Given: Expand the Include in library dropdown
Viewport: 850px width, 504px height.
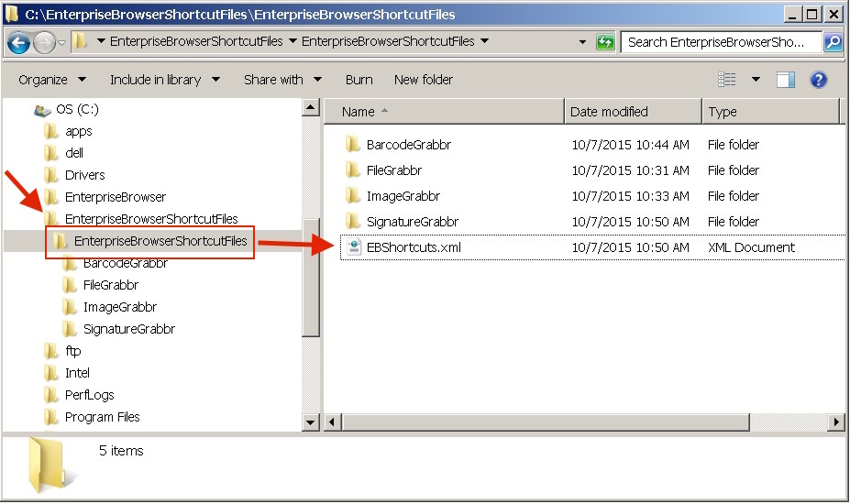Looking at the screenshot, I should [x=165, y=80].
